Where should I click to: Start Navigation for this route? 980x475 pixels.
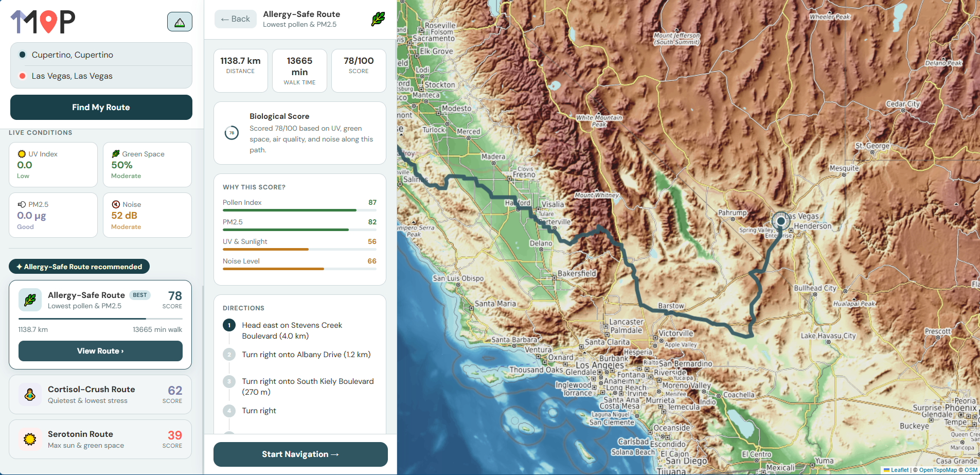pyautogui.click(x=300, y=454)
